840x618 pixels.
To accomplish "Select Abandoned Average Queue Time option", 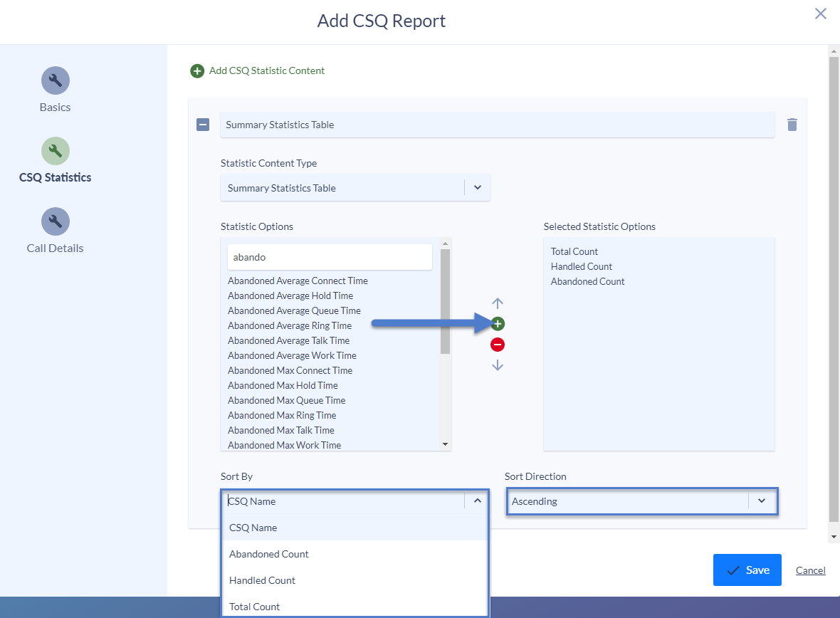I will pos(294,311).
